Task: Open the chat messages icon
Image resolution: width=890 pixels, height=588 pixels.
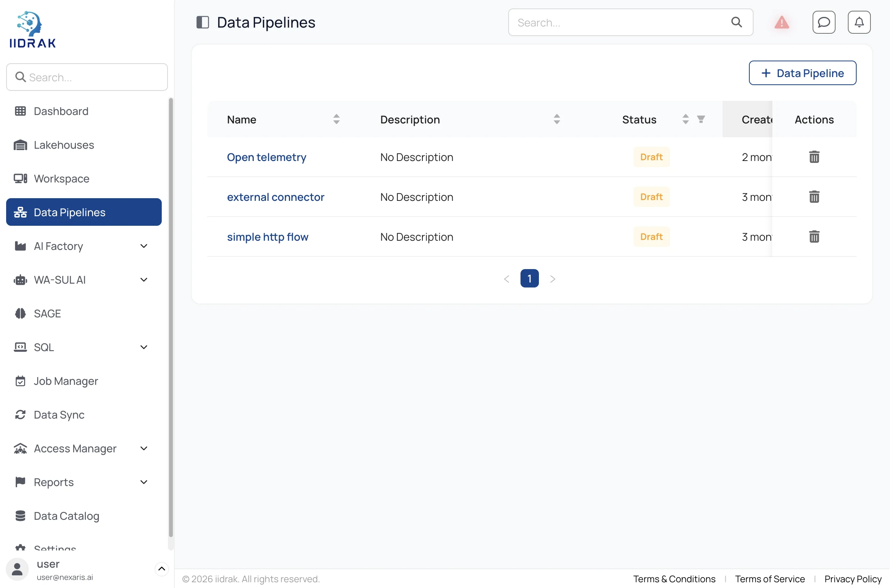Action: point(824,22)
